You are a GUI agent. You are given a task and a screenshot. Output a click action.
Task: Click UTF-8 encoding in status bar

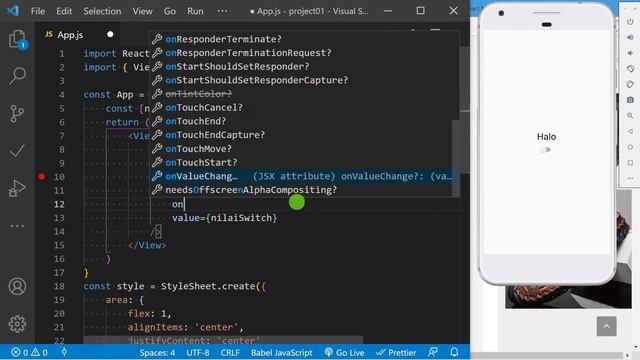pyautogui.click(x=198, y=352)
